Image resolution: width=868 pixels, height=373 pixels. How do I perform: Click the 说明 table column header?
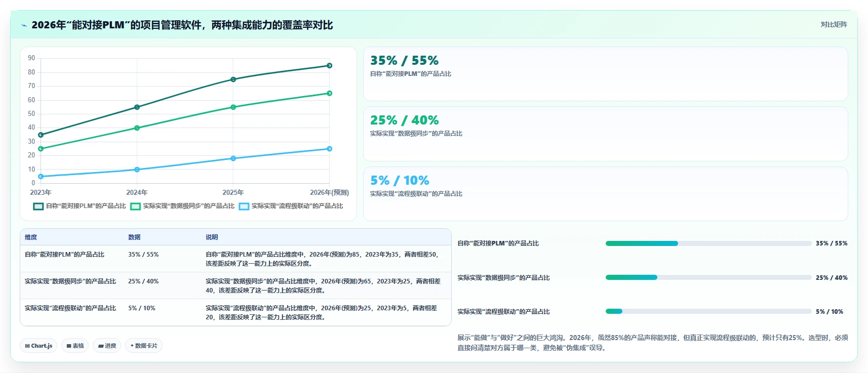coord(212,237)
